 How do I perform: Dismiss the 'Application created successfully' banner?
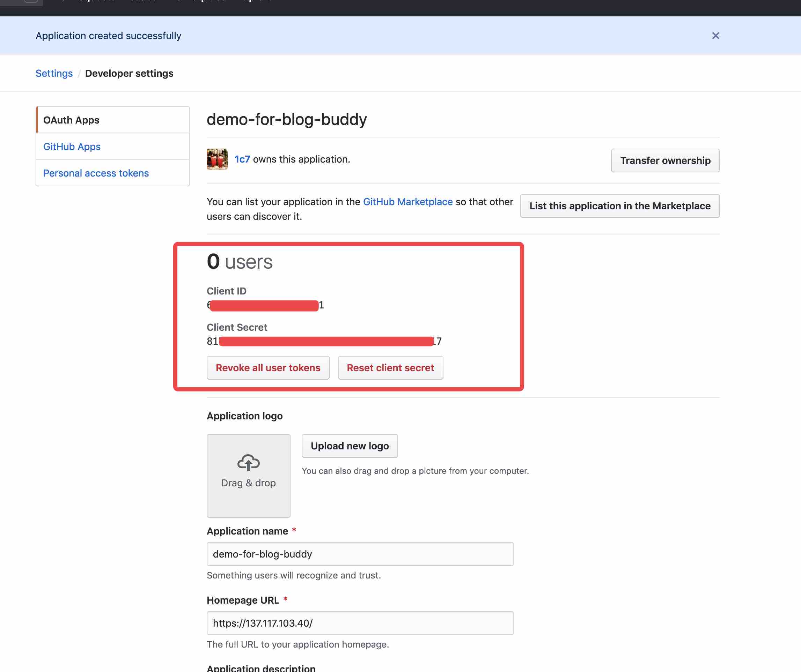click(x=715, y=36)
